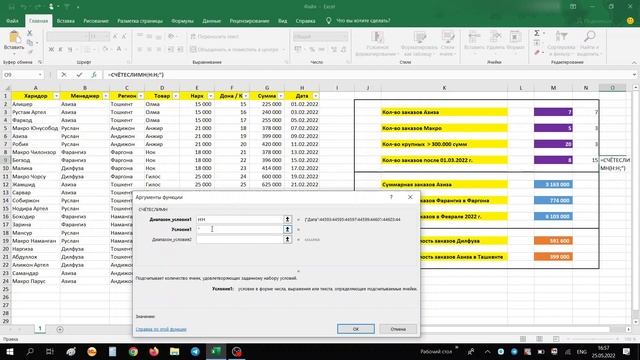Open filter dropdown for Дата column
Viewport: 640px width, 360px height.
click(x=316, y=96)
